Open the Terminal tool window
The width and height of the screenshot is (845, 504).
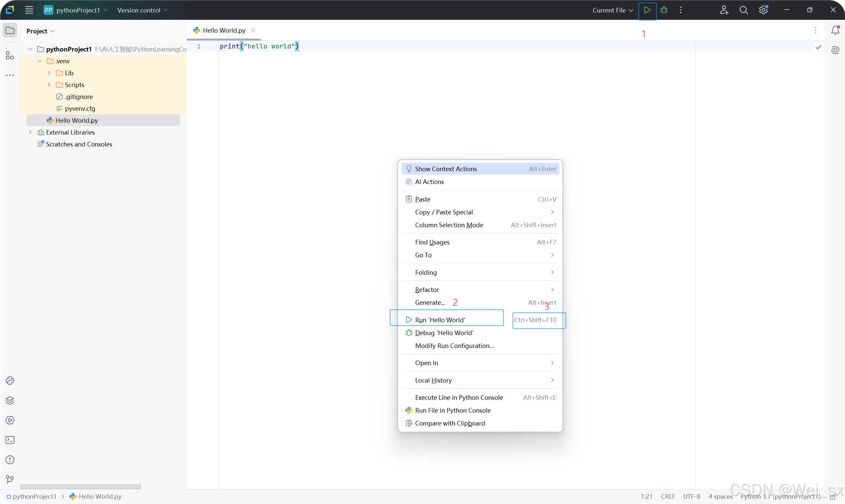(x=10, y=440)
